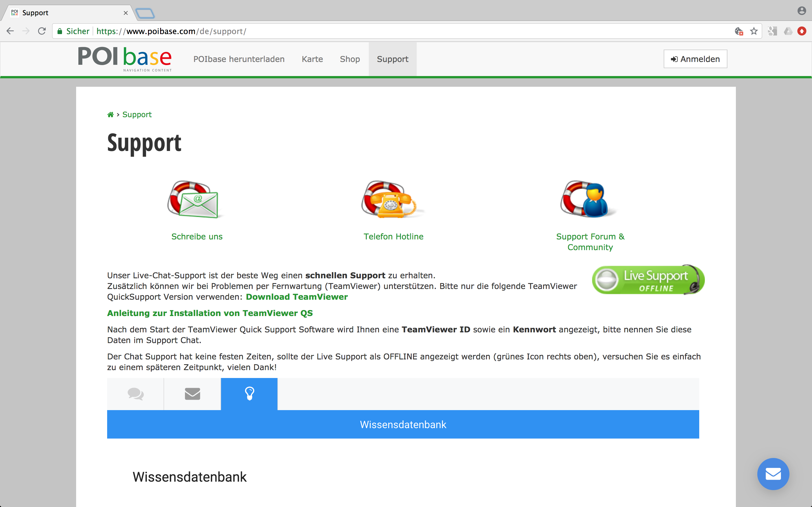Go back to the previous page
812x507 pixels.
[x=10, y=31]
